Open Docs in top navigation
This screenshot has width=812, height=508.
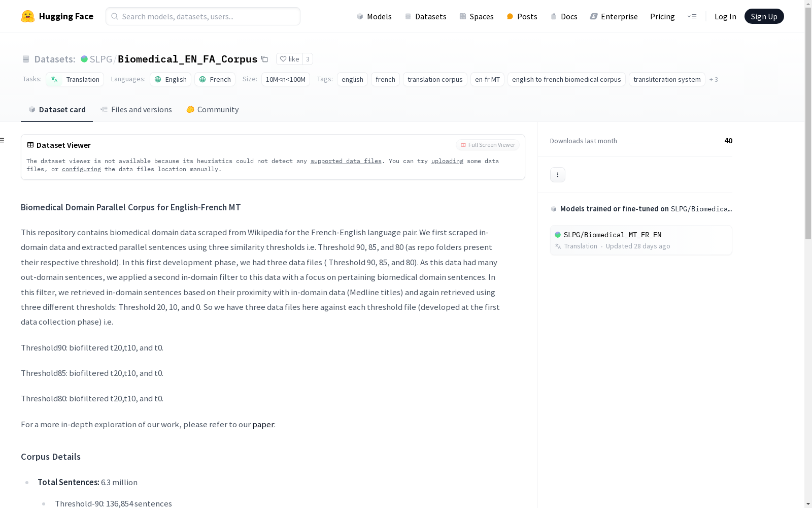tap(564, 16)
